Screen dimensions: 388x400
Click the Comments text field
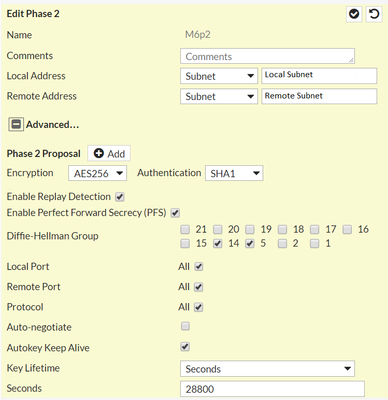coord(267,56)
